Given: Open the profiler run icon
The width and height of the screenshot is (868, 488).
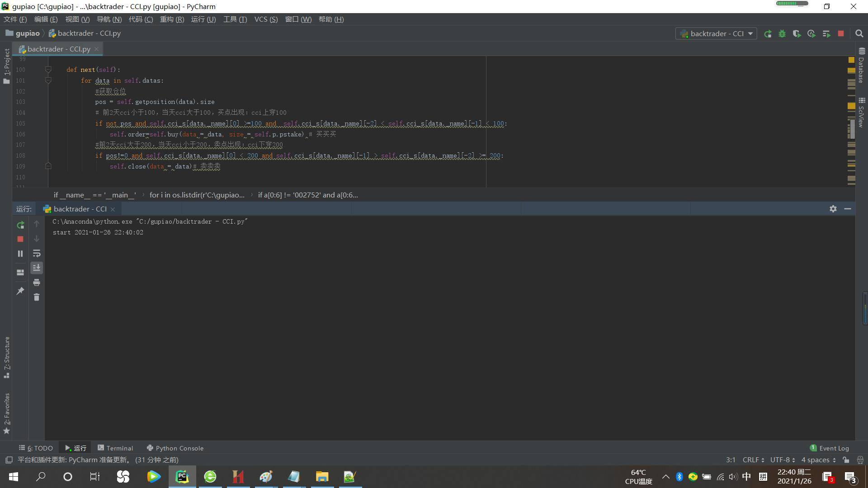Looking at the screenshot, I should 811,34.
